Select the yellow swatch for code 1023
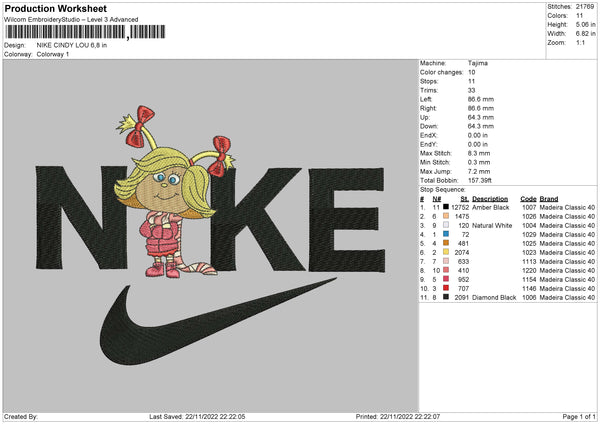Screen dimensions: 600x424 click(446, 252)
